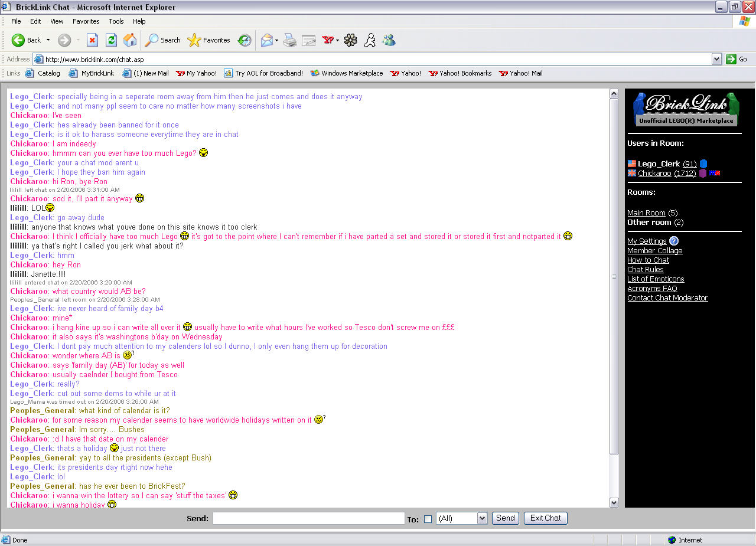The image size is (756, 546).
Task: Open Favorites using the star icon
Action: [x=194, y=40]
